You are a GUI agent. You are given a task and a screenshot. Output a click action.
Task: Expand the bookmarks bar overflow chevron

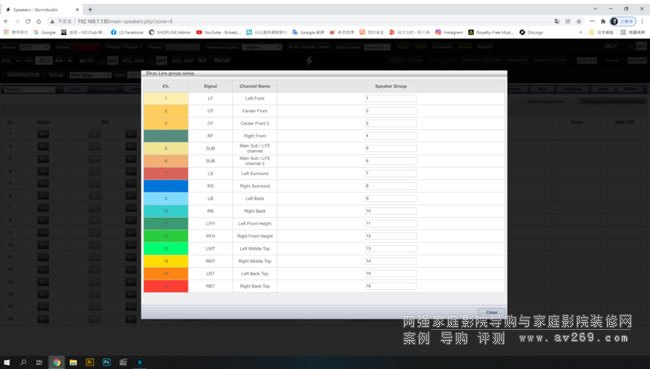pyautogui.click(x=580, y=32)
